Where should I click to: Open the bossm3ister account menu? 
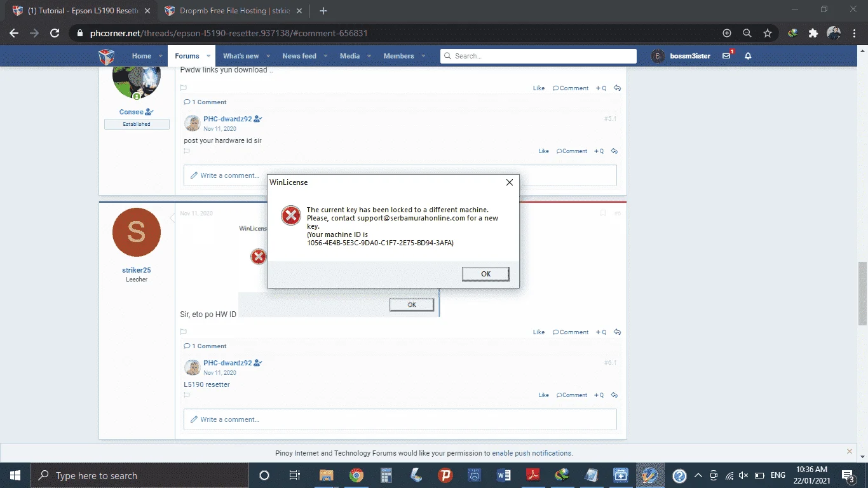(x=681, y=56)
